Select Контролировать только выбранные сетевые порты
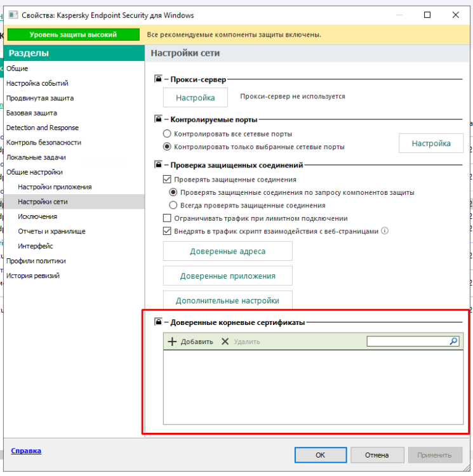The height and width of the screenshot is (476, 473). click(x=167, y=147)
